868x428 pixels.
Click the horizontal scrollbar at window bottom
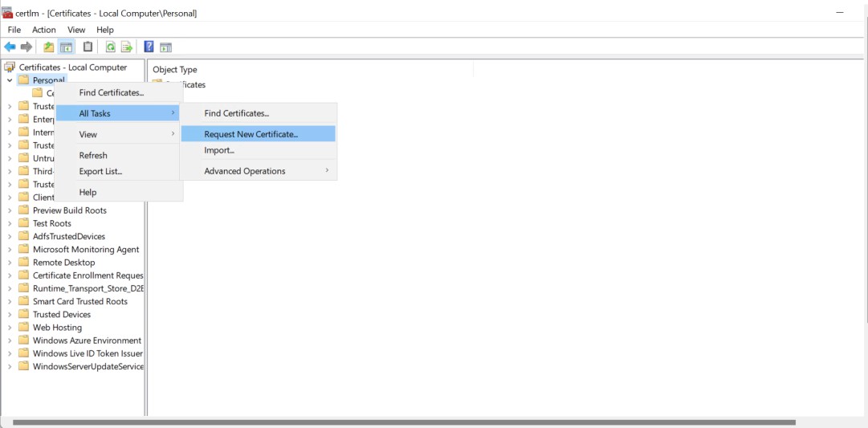(x=404, y=422)
